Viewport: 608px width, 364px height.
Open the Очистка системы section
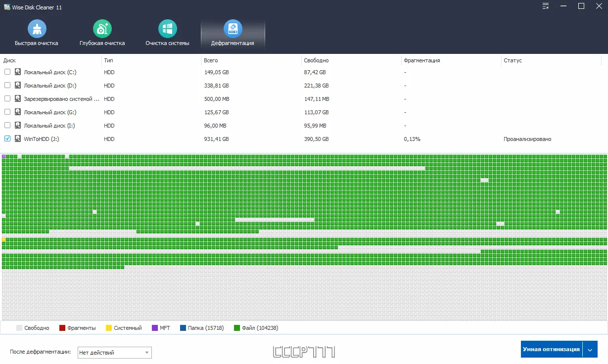click(x=167, y=34)
